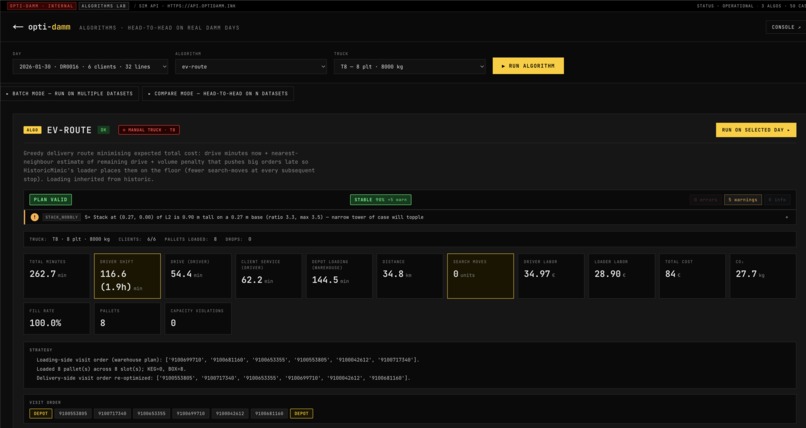Click the CO₂ 27.7 kg card
This screenshot has width=806, height=428.
tap(763, 275)
